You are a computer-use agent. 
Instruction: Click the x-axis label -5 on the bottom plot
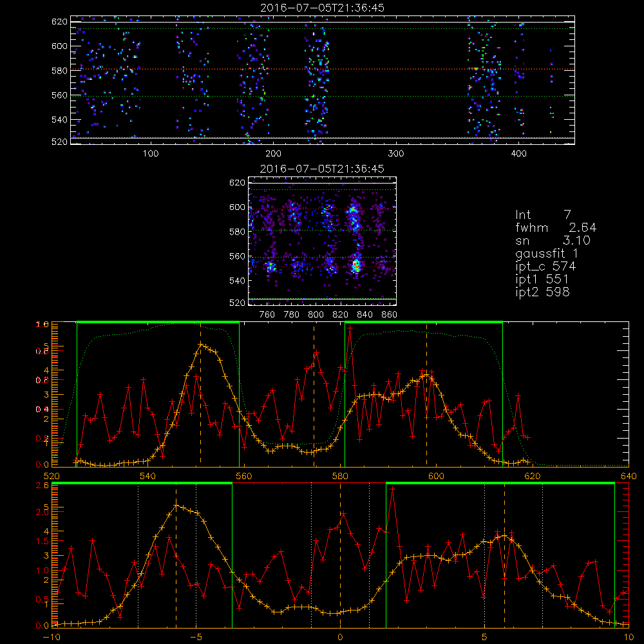coord(196,637)
